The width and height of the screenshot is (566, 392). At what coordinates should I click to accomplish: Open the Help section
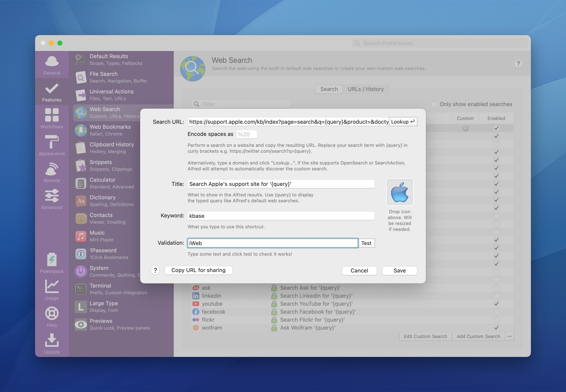coord(52,317)
